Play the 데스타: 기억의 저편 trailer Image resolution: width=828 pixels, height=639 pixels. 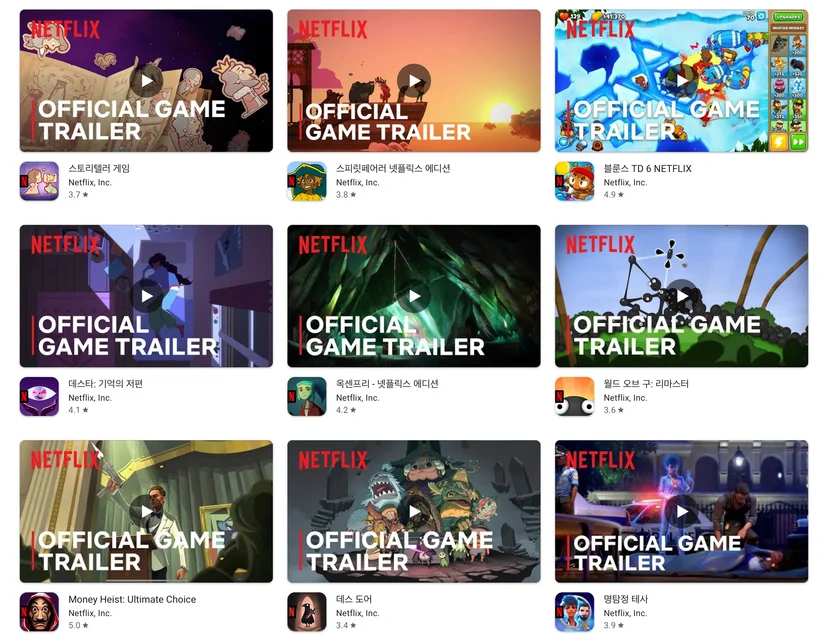[146, 296]
